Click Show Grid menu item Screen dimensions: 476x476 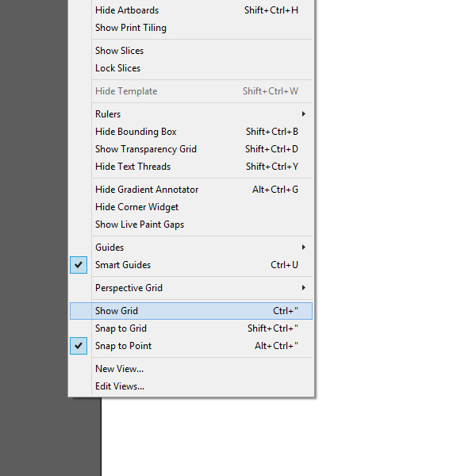[191, 311]
